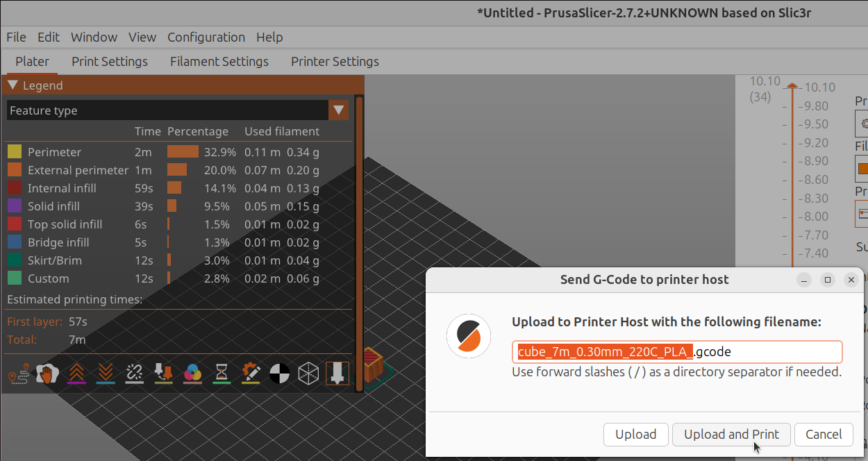Toggle Tool changes arrows icon
Image resolution: width=868 pixels, height=461 pixels.
[x=163, y=374]
